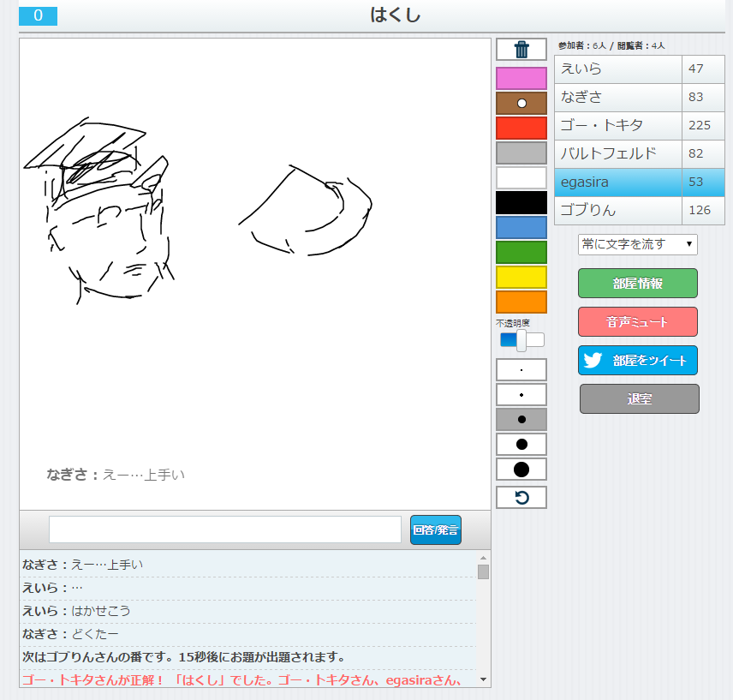733x700 pixels.
Task: Click the drawn scroll shape on canvas
Action: 305,211
